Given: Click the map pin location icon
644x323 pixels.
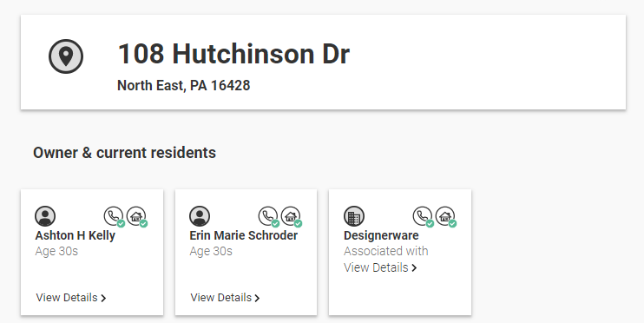Looking at the screenshot, I should point(66,56).
